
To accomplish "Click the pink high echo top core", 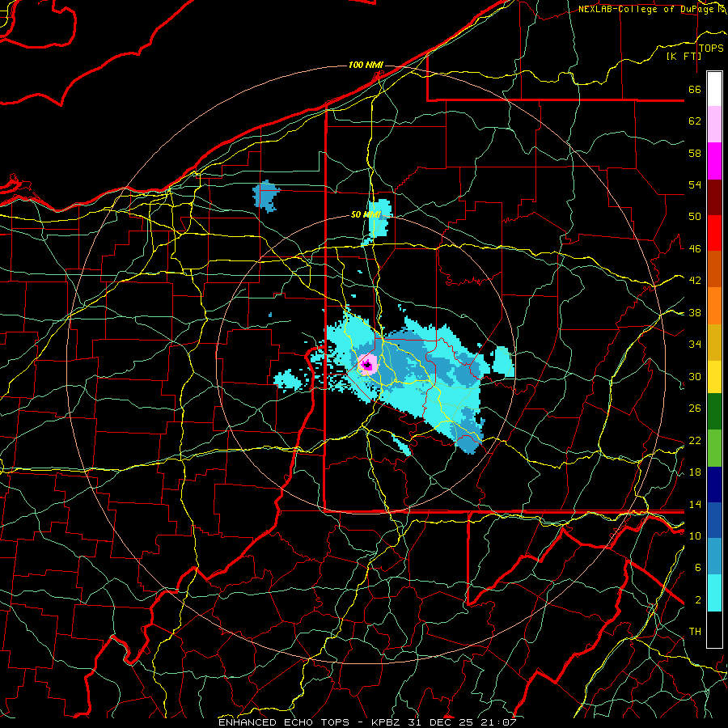I will tap(367, 365).
